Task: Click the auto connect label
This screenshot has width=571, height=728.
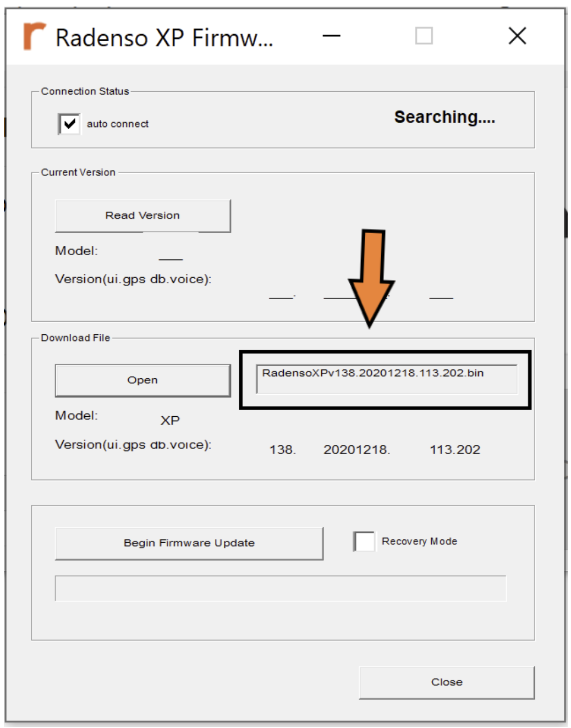Action: tap(118, 124)
